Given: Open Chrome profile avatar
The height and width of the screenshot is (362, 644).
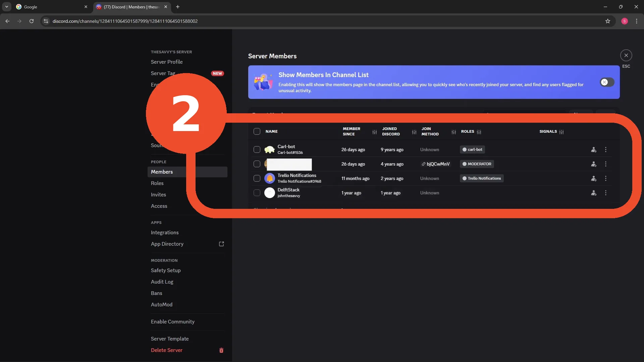Looking at the screenshot, I should (x=625, y=21).
